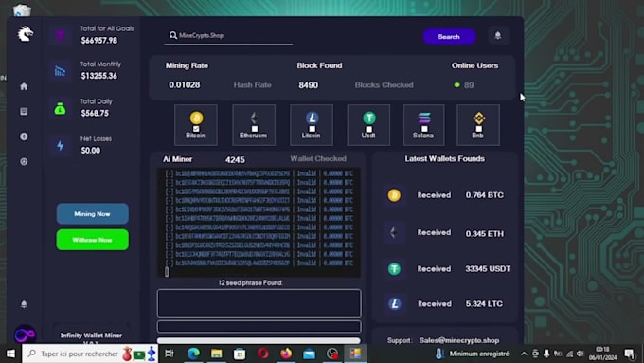Select the Solana coin icon
The width and height of the screenshot is (644, 363).
tap(424, 118)
